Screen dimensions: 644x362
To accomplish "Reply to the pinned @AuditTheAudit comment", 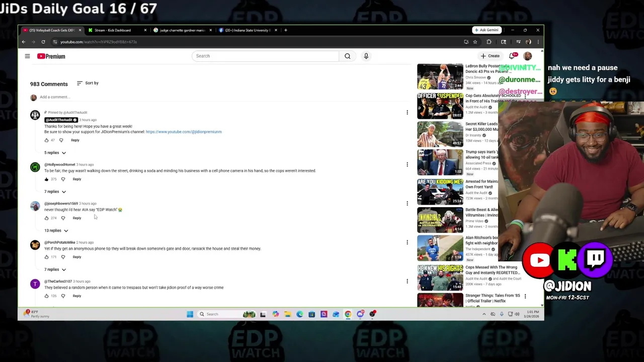I will (x=75, y=140).
